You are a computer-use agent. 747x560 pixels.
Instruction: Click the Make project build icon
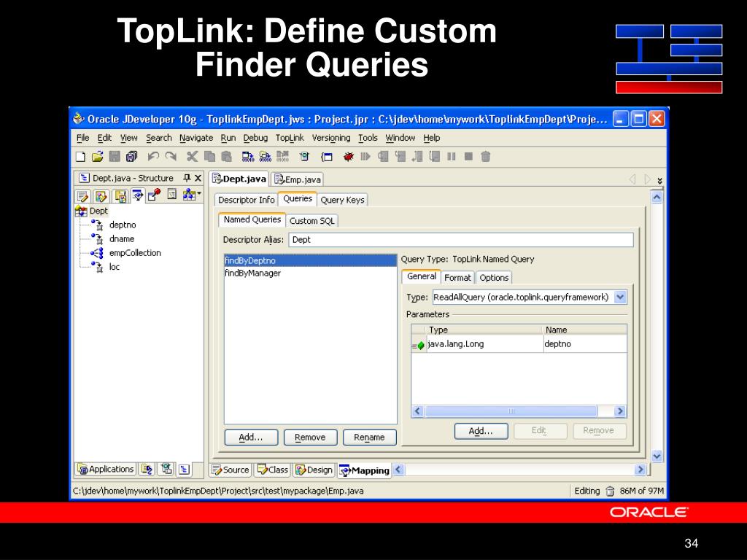click(x=248, y=157)
